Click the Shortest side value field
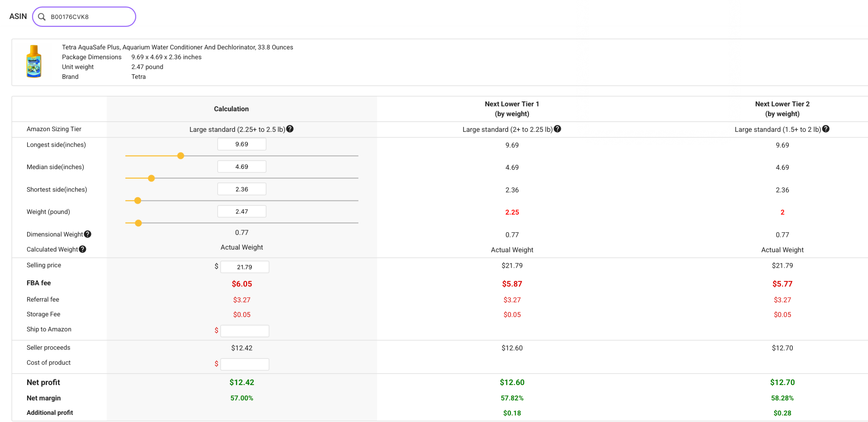This screenshot has width=868, height=422. click(x=241, y=189)
